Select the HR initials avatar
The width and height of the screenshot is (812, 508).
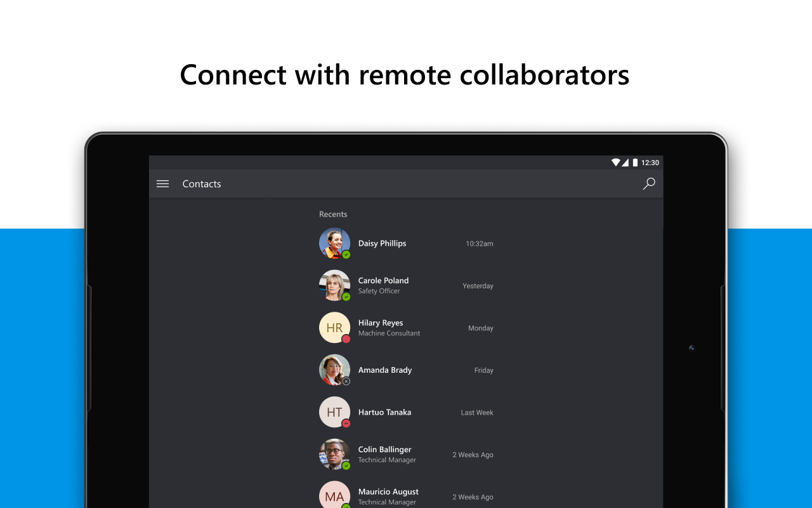click(334, 328)
